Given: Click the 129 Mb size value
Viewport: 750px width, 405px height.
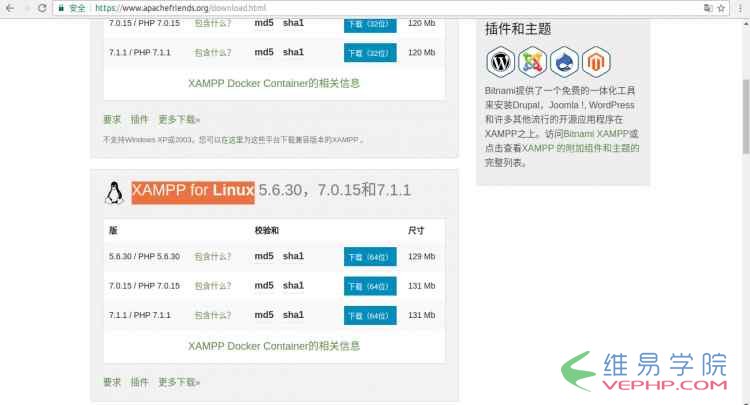Looking at the screenshot, I should tap(421, 257).
